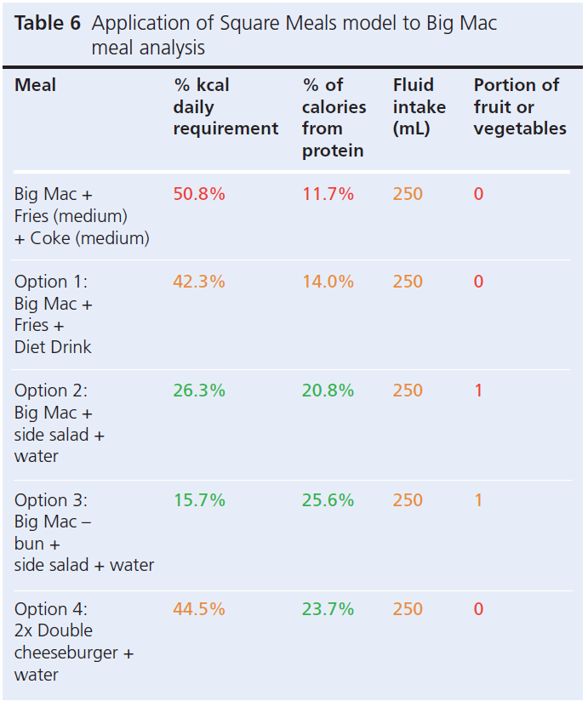The width and height of the screenshot is (588, 707).
Task: Select the Option 1 meal label
Action: [x=54, y=314]
